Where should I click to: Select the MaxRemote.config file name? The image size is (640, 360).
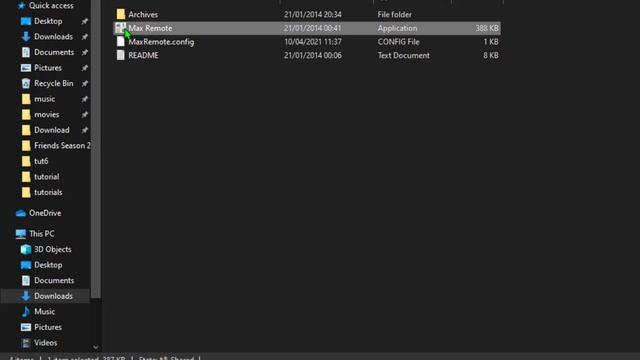pos(161,42)
